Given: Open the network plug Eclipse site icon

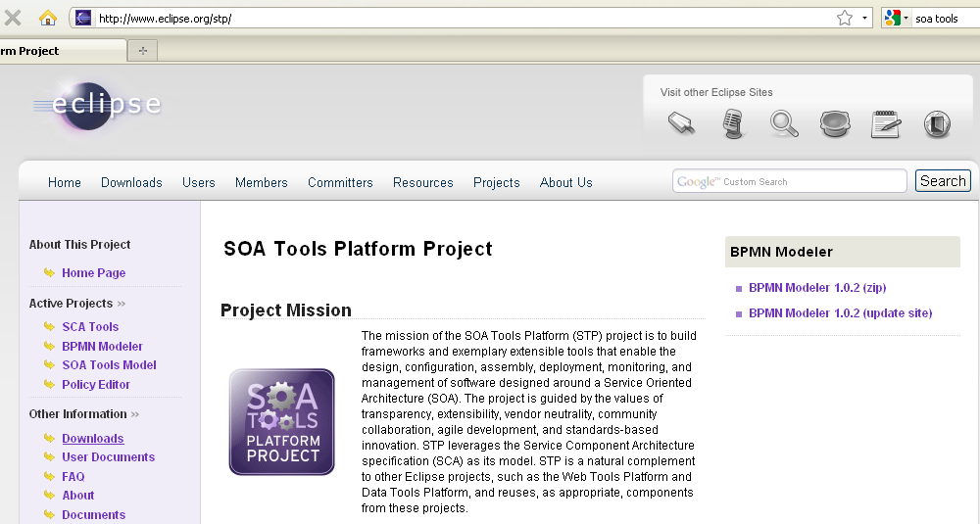Looking at the screenshot, I should (682, 124).
